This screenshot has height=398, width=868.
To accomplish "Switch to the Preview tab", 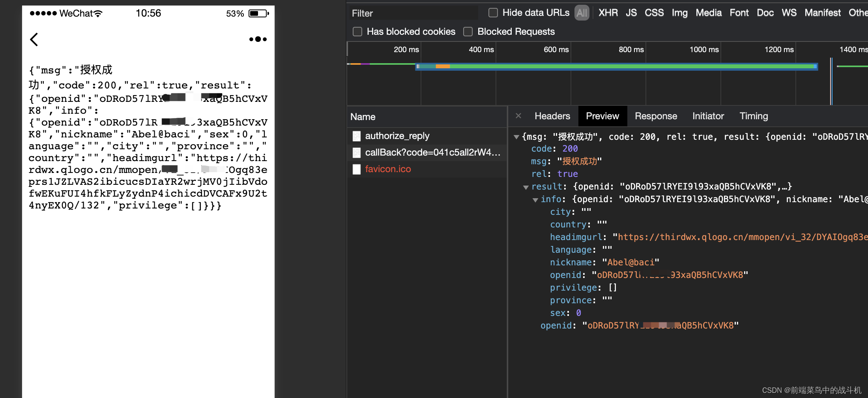I will point(602,116).
